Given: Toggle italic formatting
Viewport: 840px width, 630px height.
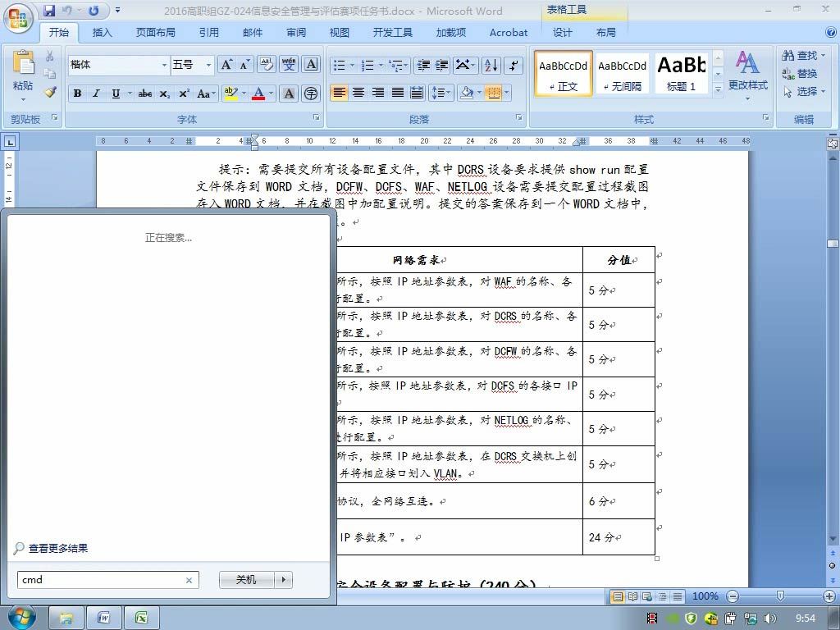Looking at the screenshot, I should click(x=97, y=94).
